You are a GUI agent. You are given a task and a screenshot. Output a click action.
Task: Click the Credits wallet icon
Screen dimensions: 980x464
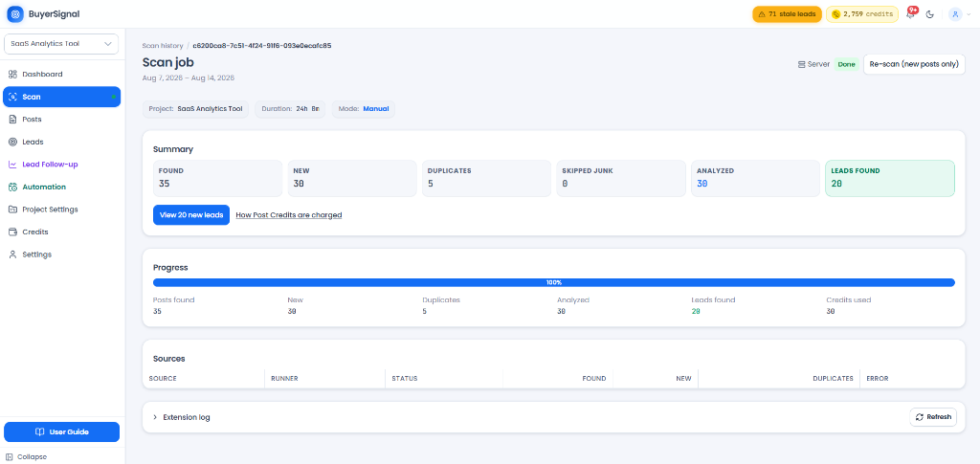[x=12, y=232]
